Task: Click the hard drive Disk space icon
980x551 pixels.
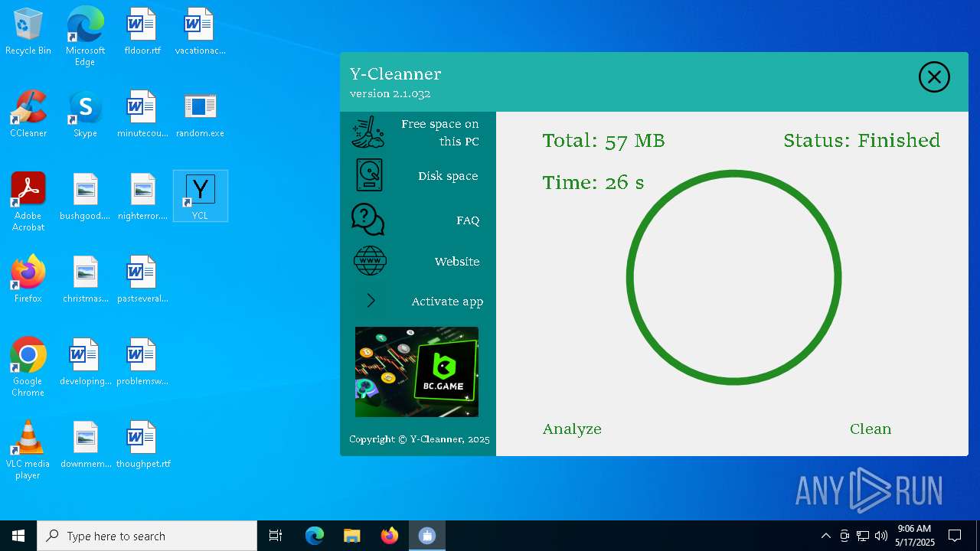Action: (x=369, y=175)
